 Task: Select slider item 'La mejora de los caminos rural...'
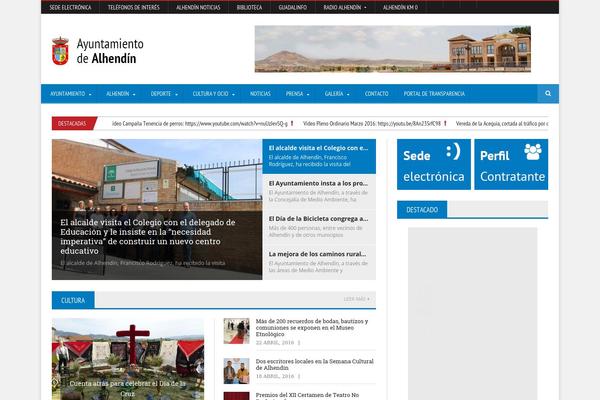(319, 262)
